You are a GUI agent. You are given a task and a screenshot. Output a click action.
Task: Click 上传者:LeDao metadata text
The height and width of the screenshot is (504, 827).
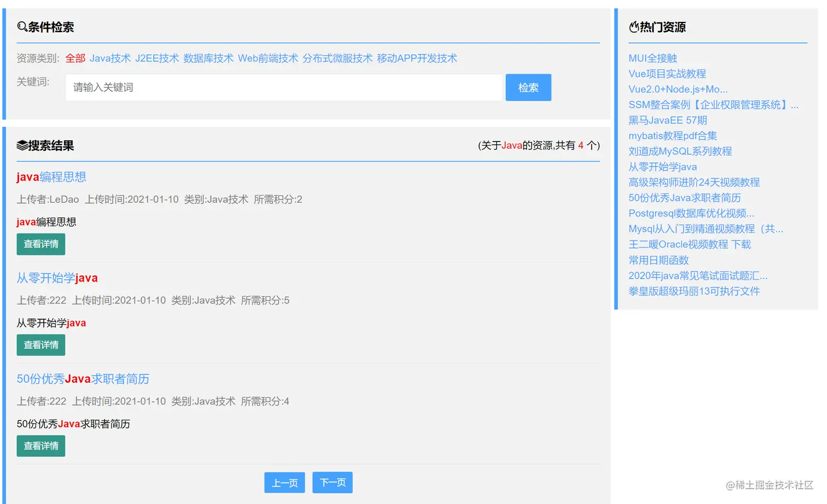click(x=48, y=200)
